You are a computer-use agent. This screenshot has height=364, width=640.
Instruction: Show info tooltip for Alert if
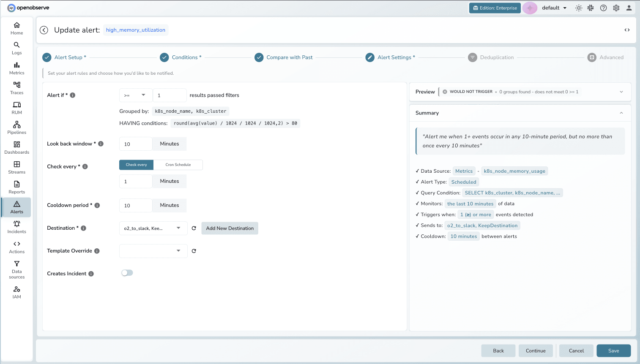[x=73, y=95]
